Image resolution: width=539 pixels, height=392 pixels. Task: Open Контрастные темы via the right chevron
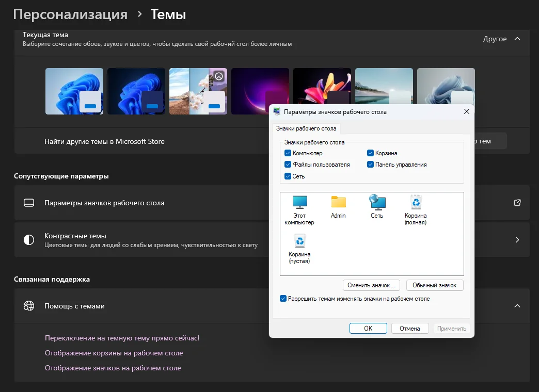(517, 240)
